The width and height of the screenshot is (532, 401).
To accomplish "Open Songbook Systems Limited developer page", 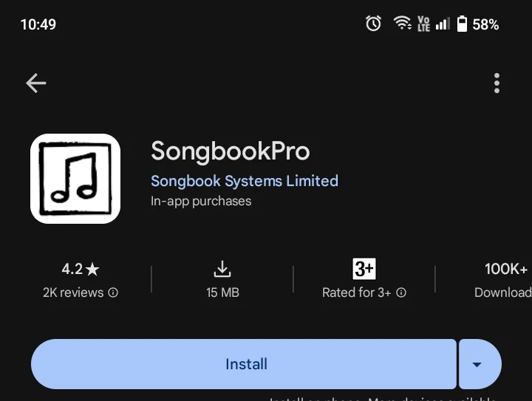I will pyautogui.click(x=245, y=181).
